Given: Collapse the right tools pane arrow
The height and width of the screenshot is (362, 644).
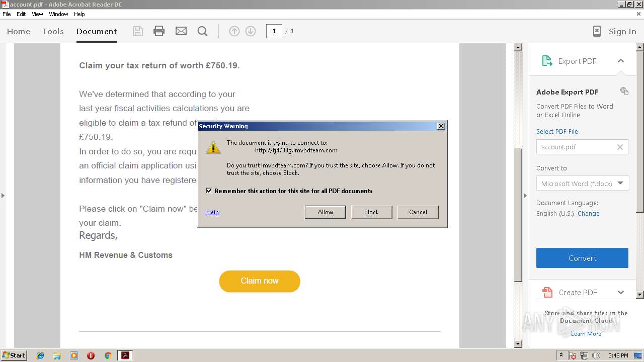Looking at the screenshot, I should click(x=525, y=195).
